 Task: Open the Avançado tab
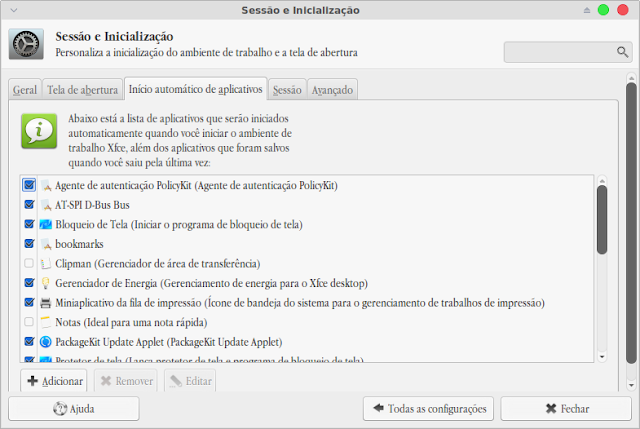332,90
